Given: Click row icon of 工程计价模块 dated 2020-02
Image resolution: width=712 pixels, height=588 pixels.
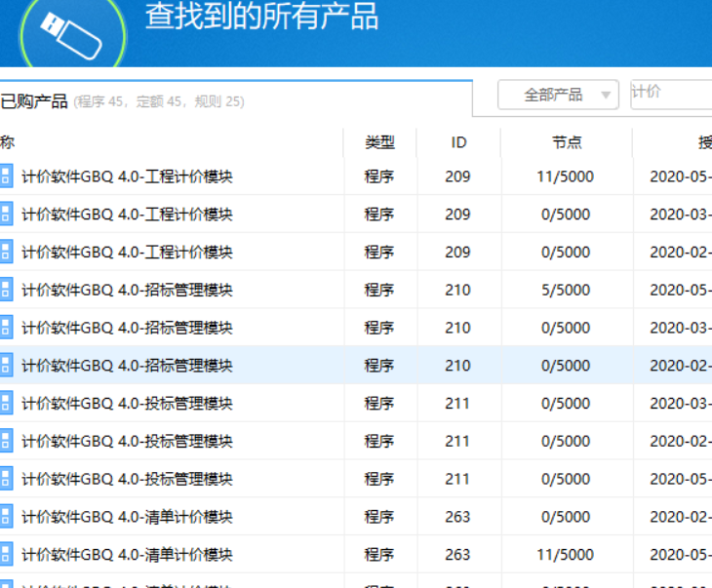Looking at the screenshot, I should point(6,252).
